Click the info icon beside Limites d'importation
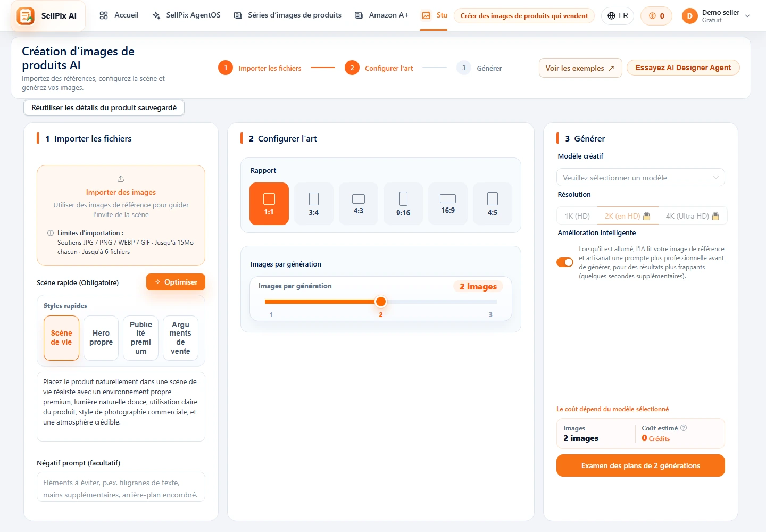 point(51,233)
